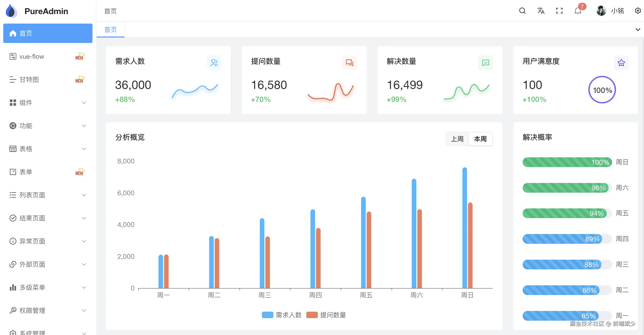Select 本周 segment option
The height and width of the screenshot is (335, 644).
[480, 139]
